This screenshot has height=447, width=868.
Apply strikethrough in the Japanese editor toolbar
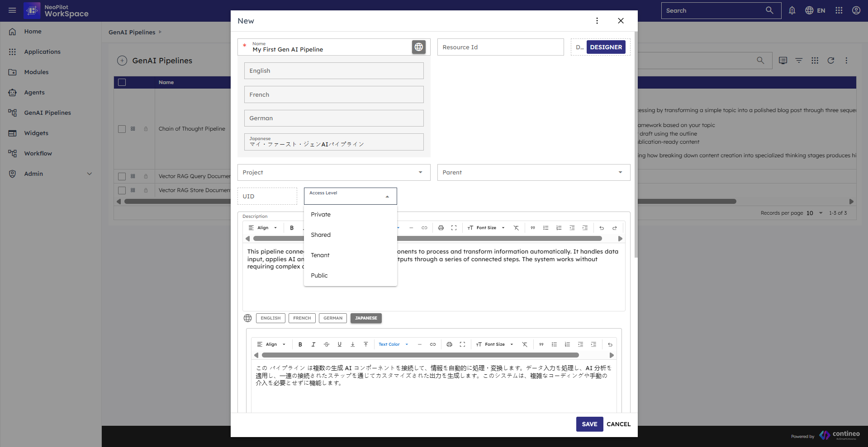(326, 344)
